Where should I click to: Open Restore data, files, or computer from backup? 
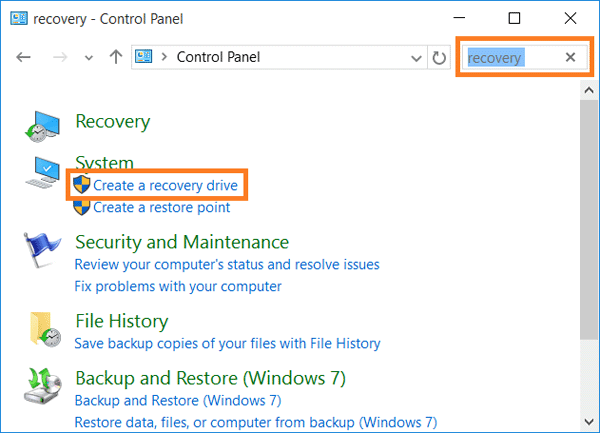tap(256, 423)
